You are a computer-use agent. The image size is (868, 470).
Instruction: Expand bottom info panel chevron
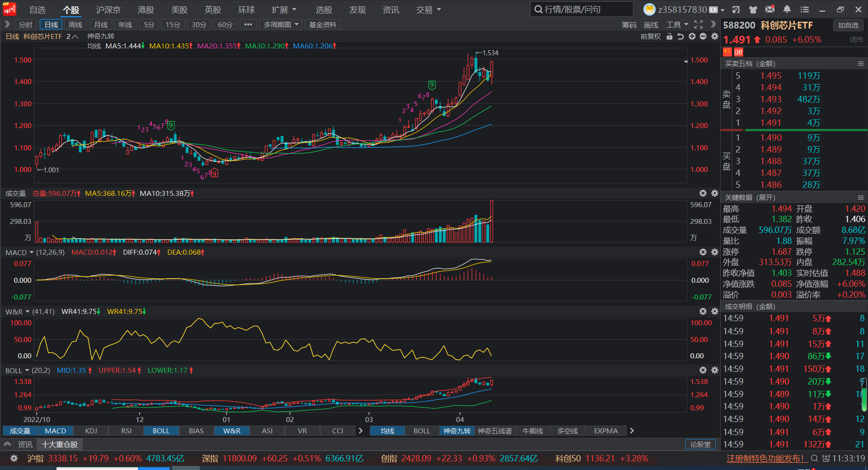tap(7, 444)
